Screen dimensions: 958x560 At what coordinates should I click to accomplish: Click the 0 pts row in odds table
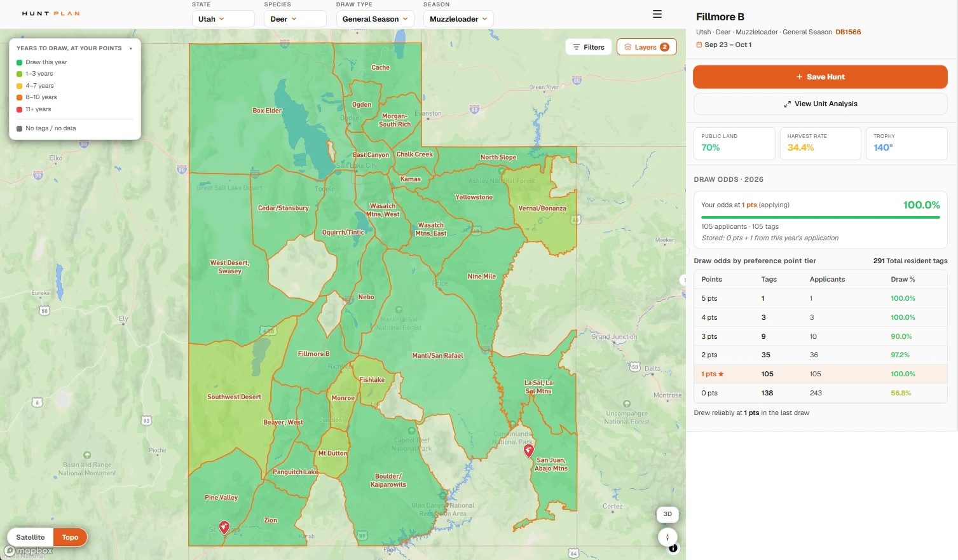click(820, 393)
